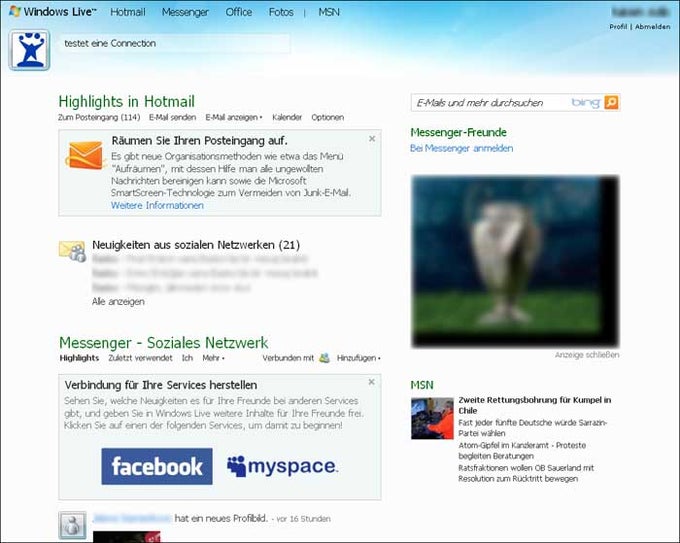The image size is (680, 543).
Task: Open the juggler profile picture
Action: point(29,50)
